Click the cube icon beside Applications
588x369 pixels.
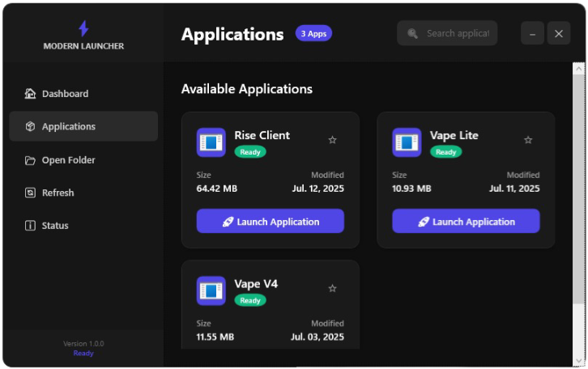click(x=31, y=126)
